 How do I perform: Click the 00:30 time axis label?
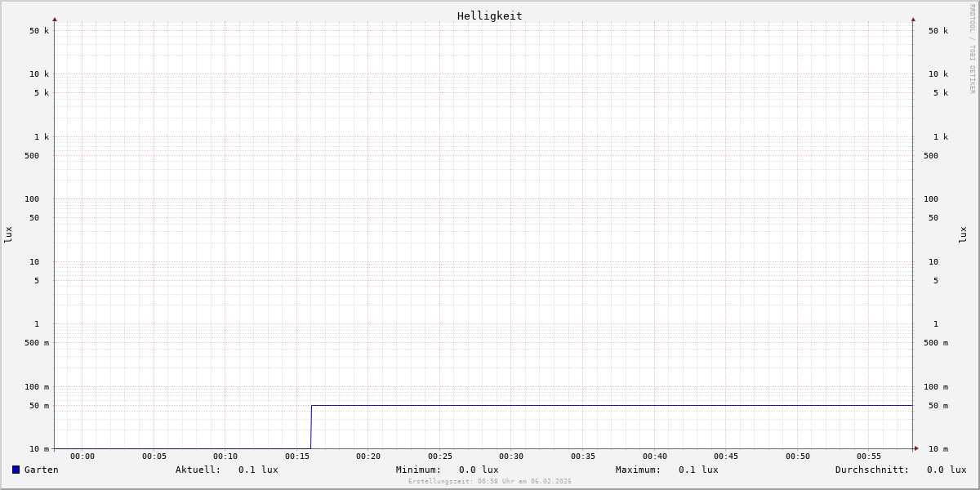[511, 457]
